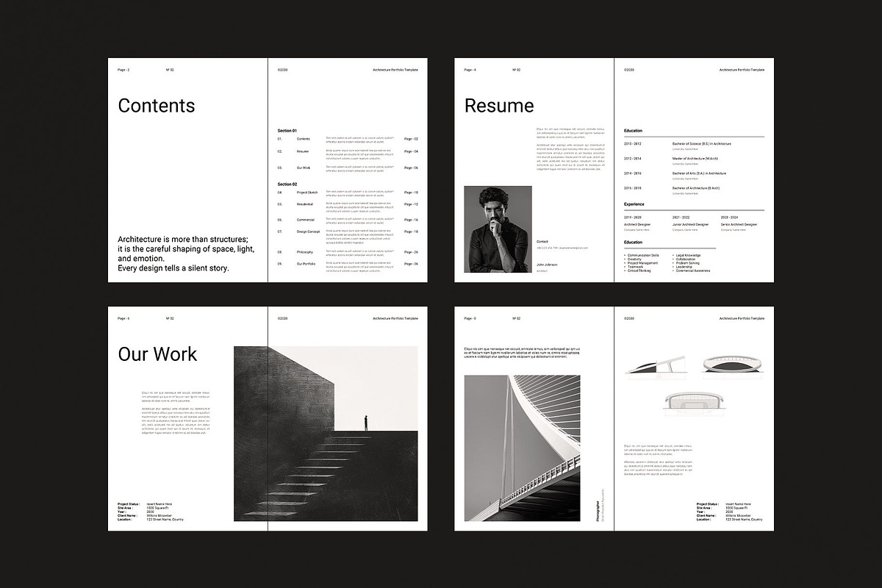Click the "Page - 4" header label

pyautogui.click(x=470, y=70)
